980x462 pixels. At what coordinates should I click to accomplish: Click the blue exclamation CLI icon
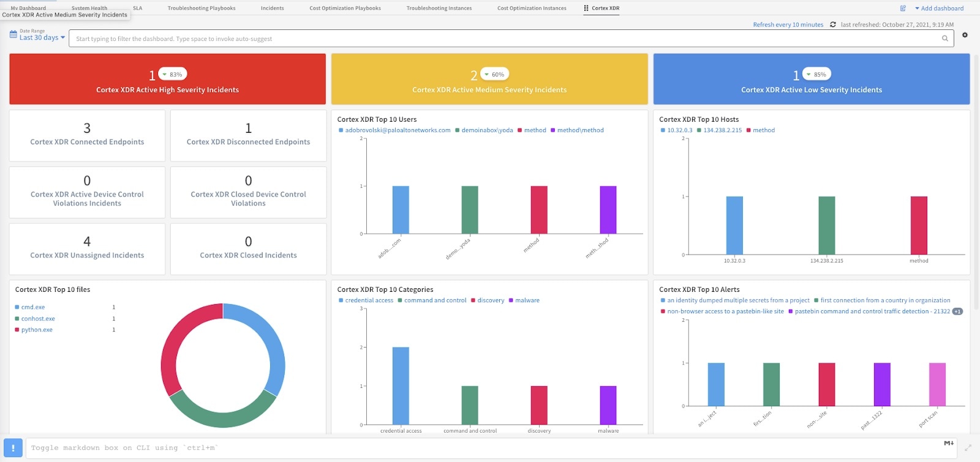coord(13,448)
